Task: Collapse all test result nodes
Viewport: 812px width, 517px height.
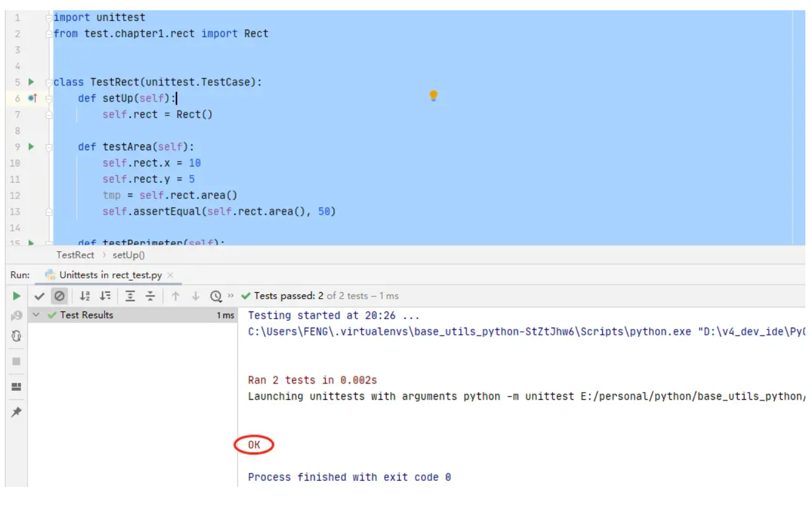Action: [150, 296]
